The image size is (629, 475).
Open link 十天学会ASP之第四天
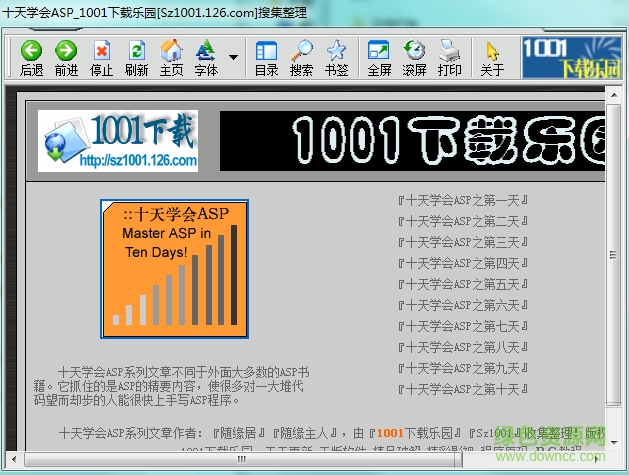463,263
